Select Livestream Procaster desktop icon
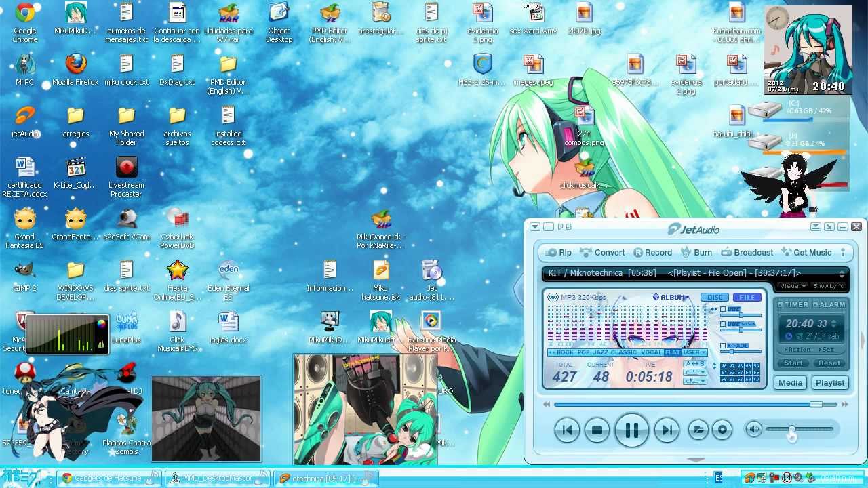Image resolution: width=868 pixels, height=488 pixels. [x=127, y=177]
